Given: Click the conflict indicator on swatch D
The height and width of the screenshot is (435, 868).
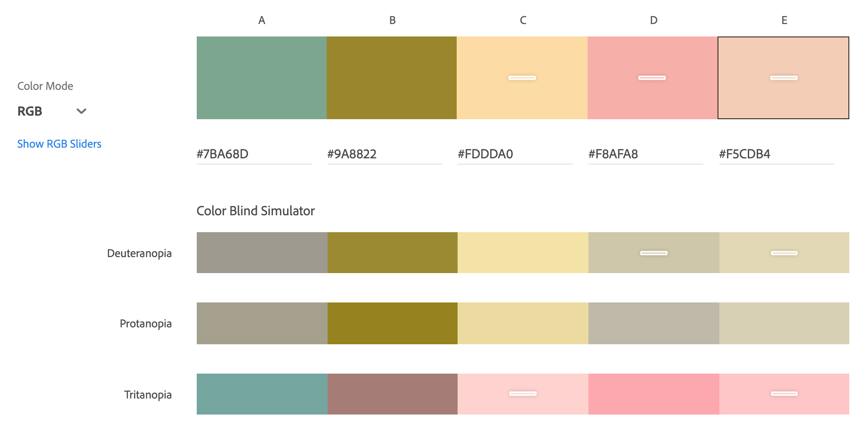Looking at the screenshot, I should coord(652,78).
